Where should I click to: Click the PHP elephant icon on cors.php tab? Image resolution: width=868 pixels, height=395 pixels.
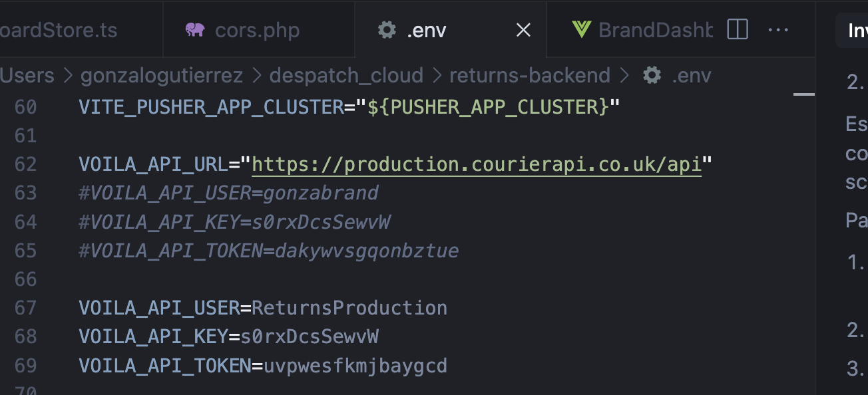coord(195,30)
